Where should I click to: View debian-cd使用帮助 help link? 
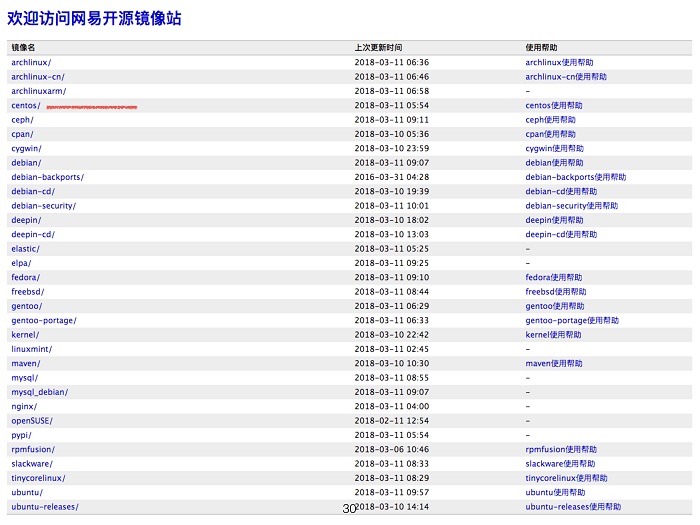click(x=561, y=191)
